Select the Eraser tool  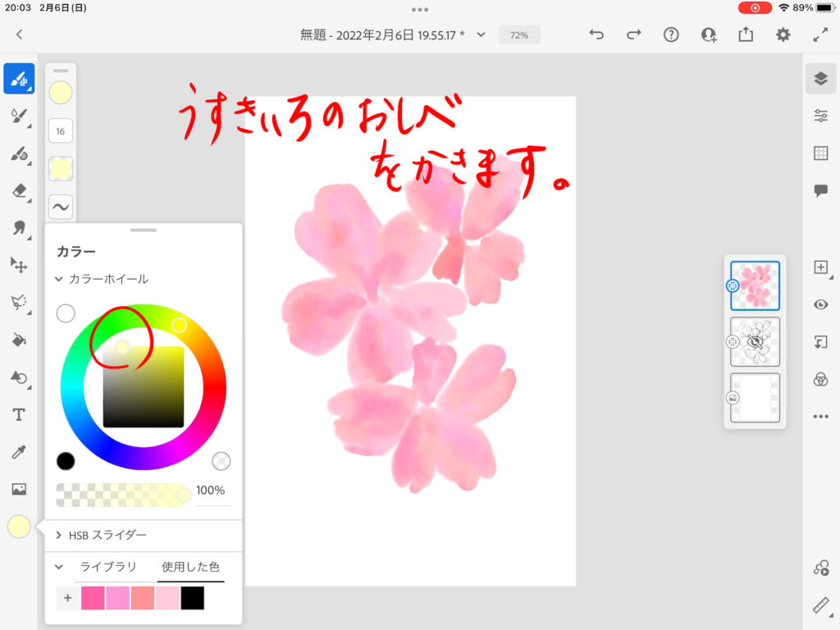coord(19,191)
